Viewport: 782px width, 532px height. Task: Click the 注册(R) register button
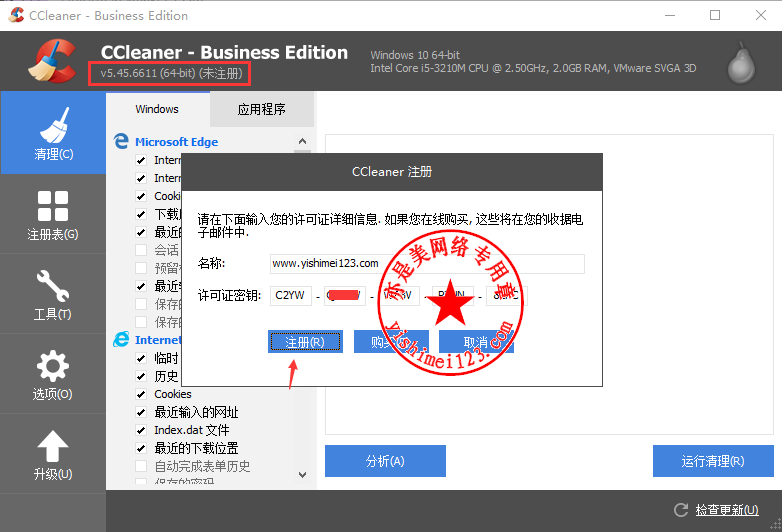pyautogui.click(x=305, y=342)
